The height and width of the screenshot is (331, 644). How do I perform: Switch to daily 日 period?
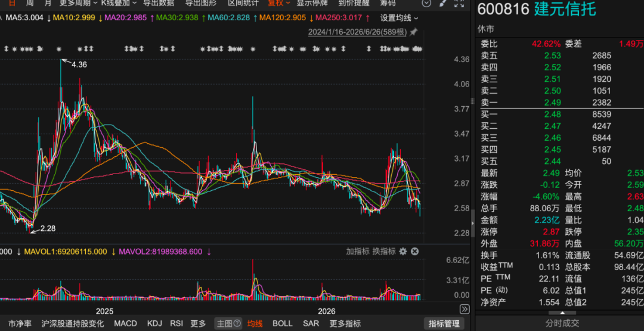(12, 4)
